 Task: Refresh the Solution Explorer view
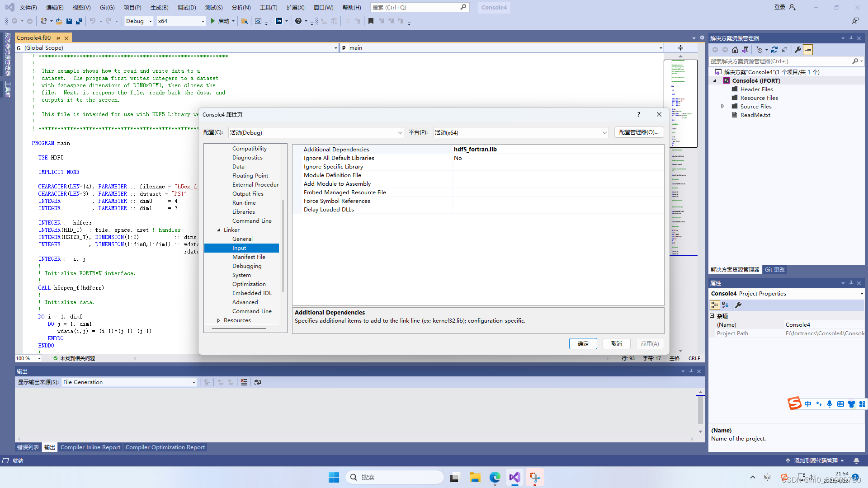coord(775,50)
